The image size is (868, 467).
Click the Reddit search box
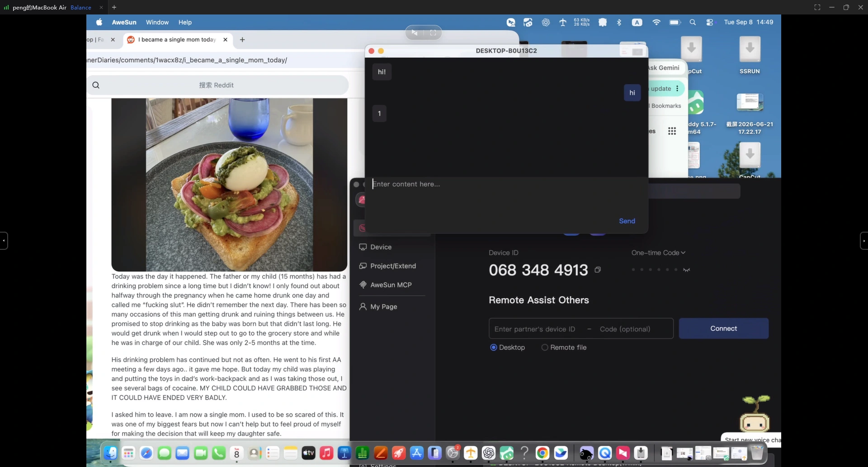pos(217,85)
